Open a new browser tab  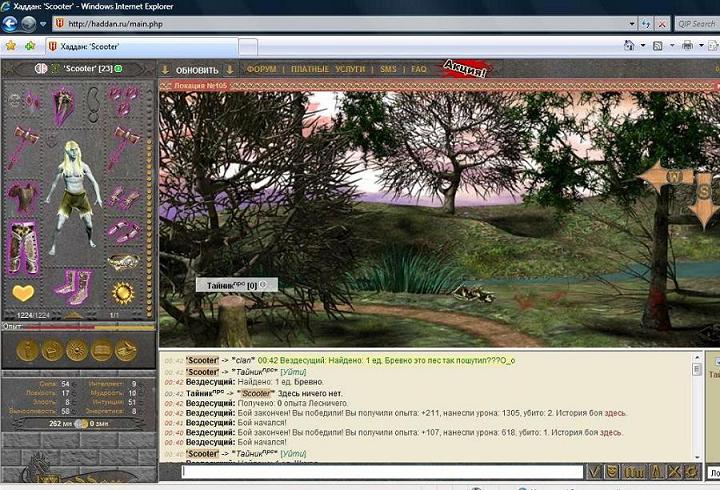coord(248,47)
